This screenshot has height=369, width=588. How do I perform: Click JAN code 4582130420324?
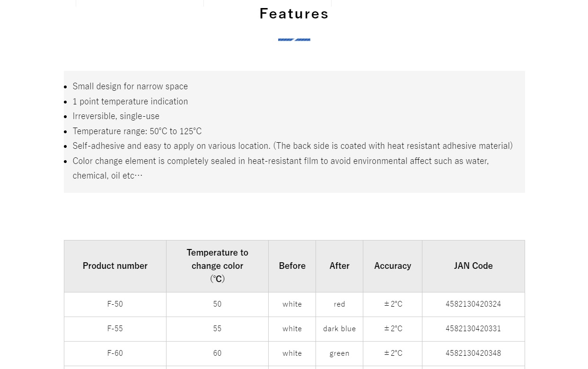pos(473,304)
